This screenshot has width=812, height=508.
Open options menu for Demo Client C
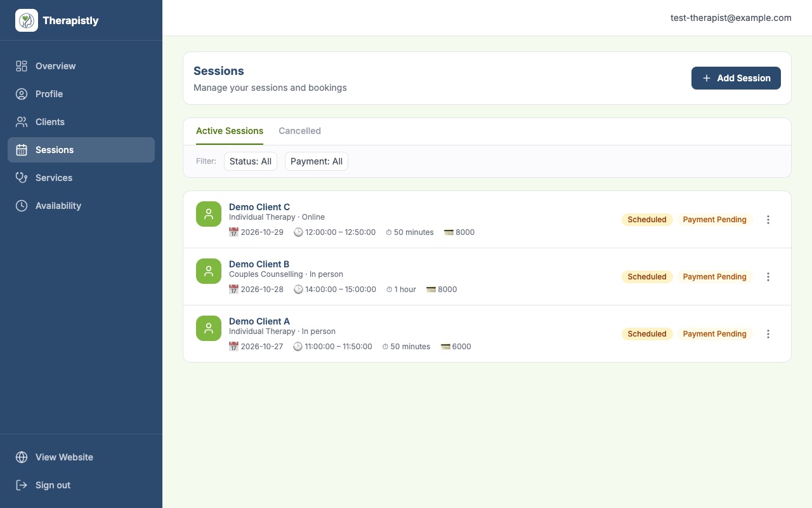click(768, 220)
